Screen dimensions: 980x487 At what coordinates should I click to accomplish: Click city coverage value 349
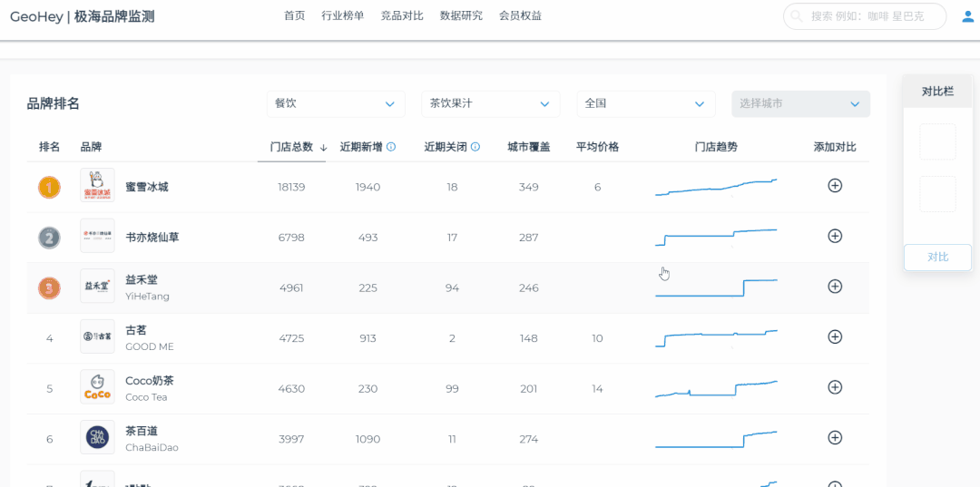[529, 187]
